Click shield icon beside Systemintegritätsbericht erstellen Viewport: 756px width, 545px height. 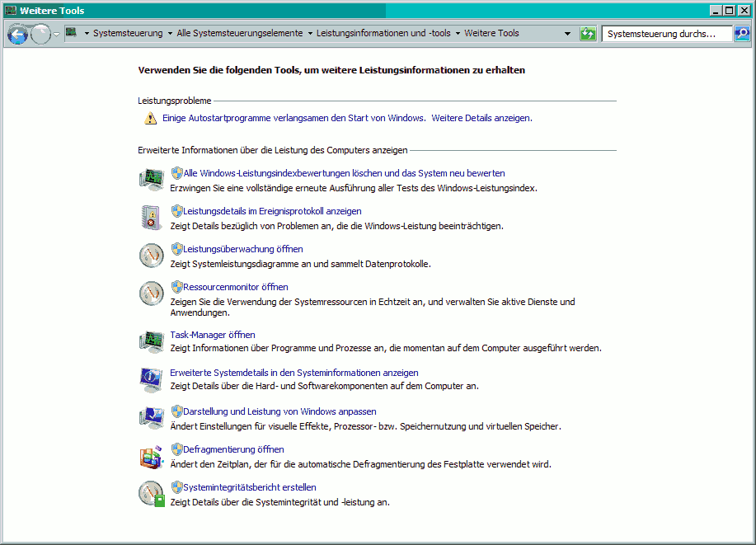pos(176,486)
